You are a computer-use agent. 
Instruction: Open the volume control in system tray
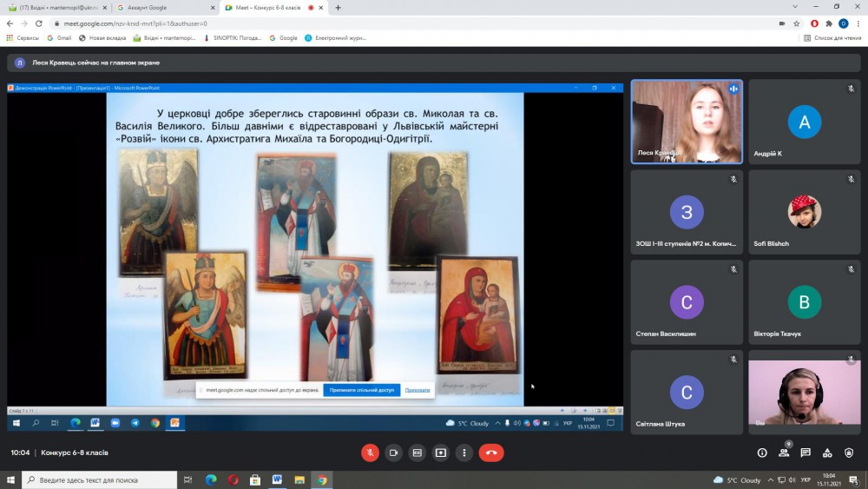click(792, 480)
